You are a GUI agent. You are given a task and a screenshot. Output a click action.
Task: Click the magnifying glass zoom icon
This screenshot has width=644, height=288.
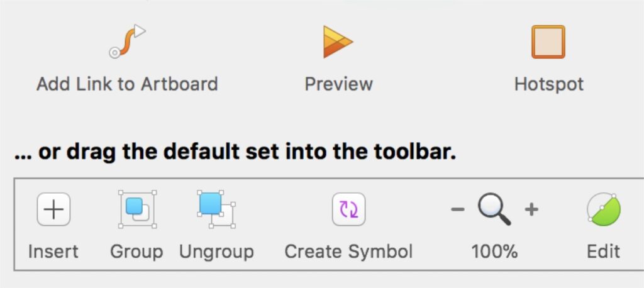coord(494,210)
